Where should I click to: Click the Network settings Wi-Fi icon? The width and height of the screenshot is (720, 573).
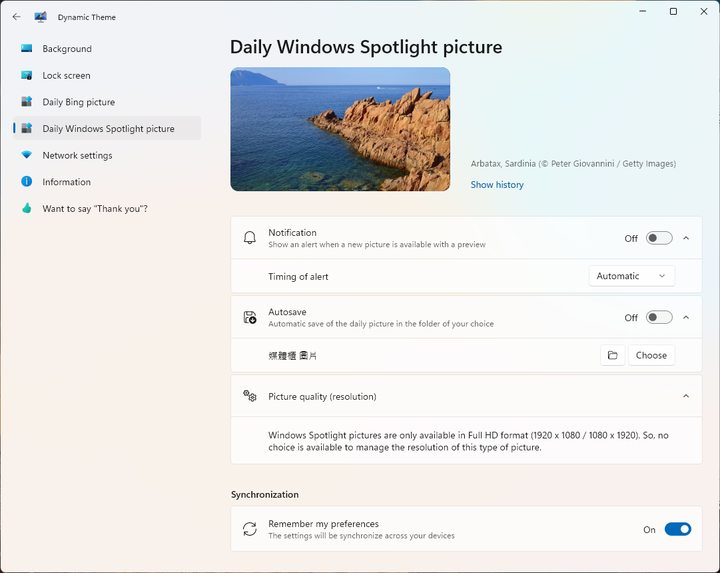[x=27, y=155]
